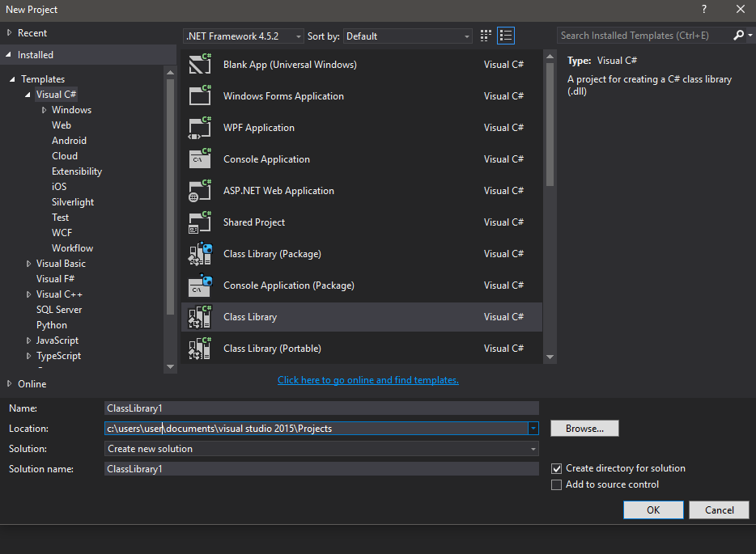Collapse the Installed section

click(x=9, y=55)
